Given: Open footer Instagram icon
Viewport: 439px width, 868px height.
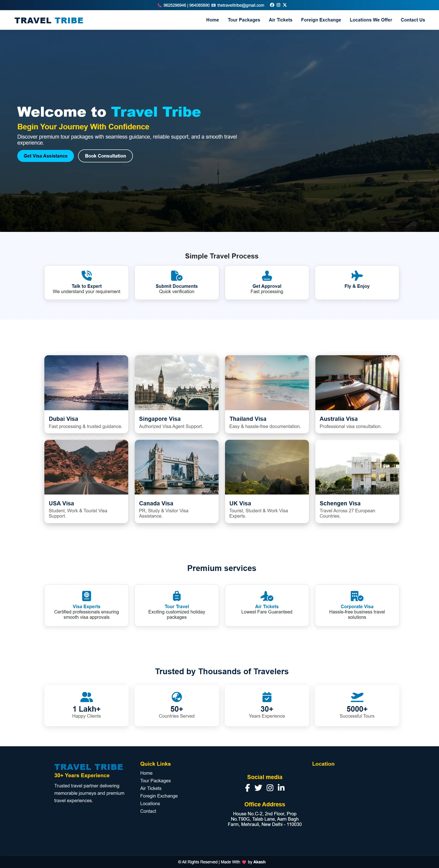Looking at the screenshot, I should (x=270, y=787).
